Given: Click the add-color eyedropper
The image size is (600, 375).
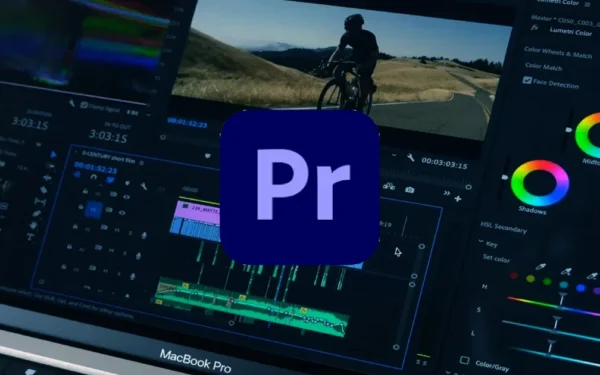Looking at the screenshot, I should (x=566, y=271).
